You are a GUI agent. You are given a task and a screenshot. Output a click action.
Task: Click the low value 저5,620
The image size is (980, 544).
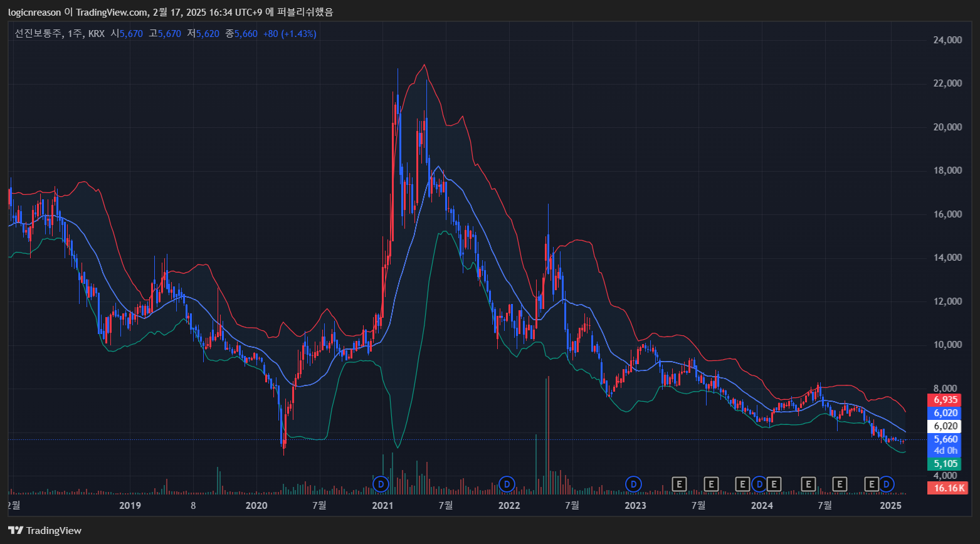click(x=203, y=33)
